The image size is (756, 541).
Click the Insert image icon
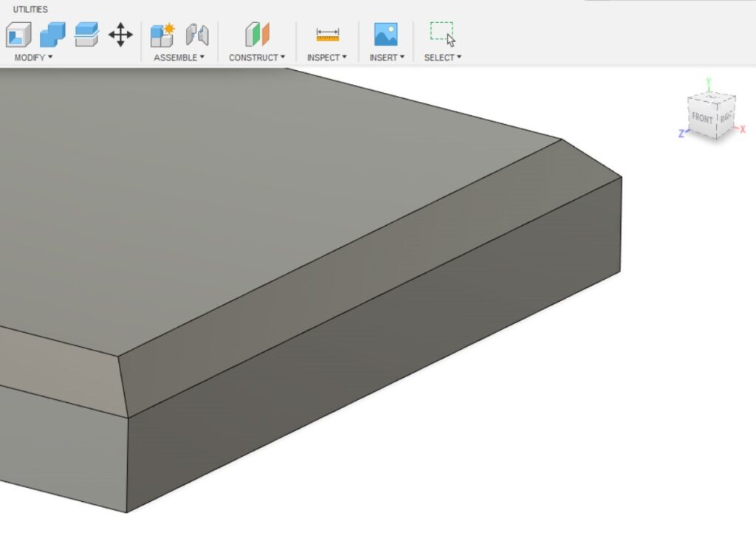point(385,34)
